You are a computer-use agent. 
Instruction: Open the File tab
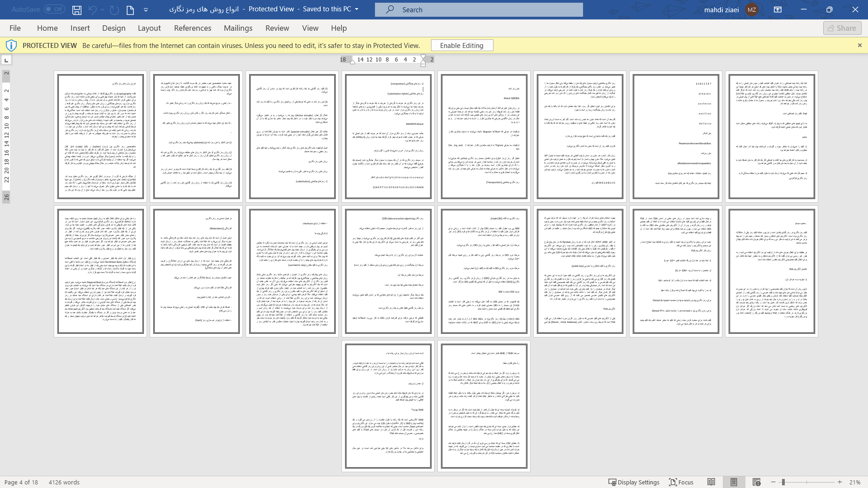pos(15,28)
